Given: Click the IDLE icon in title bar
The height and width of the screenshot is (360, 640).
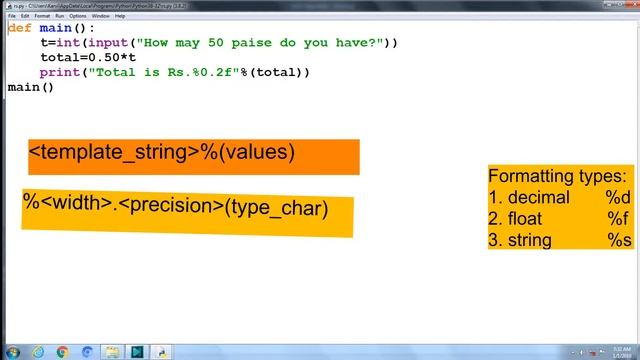Looking at the screenshot, I should click(9, 6).
